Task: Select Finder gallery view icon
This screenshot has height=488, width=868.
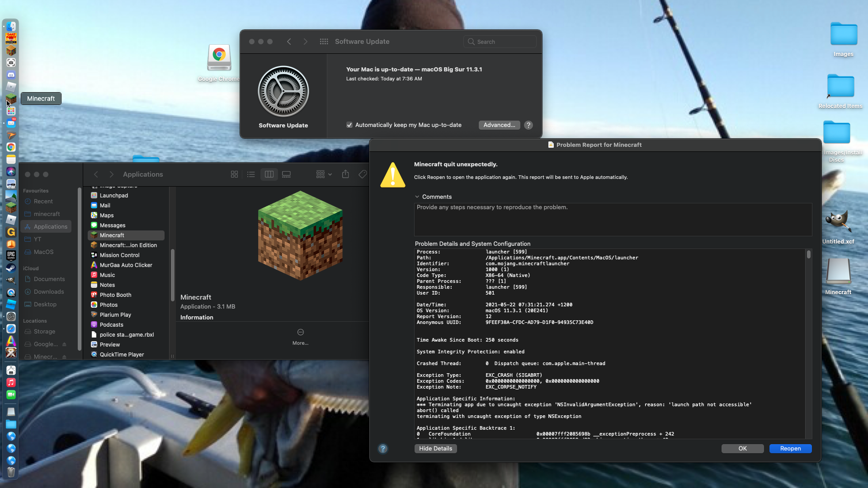Action: (286, 174)
